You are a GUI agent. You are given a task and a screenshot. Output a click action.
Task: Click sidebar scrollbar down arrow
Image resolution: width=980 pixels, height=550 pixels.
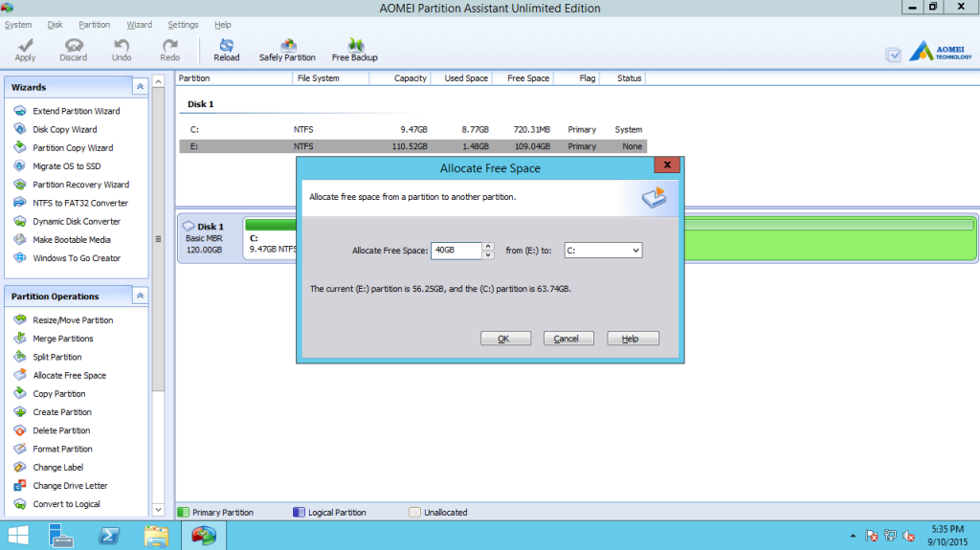coord(158,510)
